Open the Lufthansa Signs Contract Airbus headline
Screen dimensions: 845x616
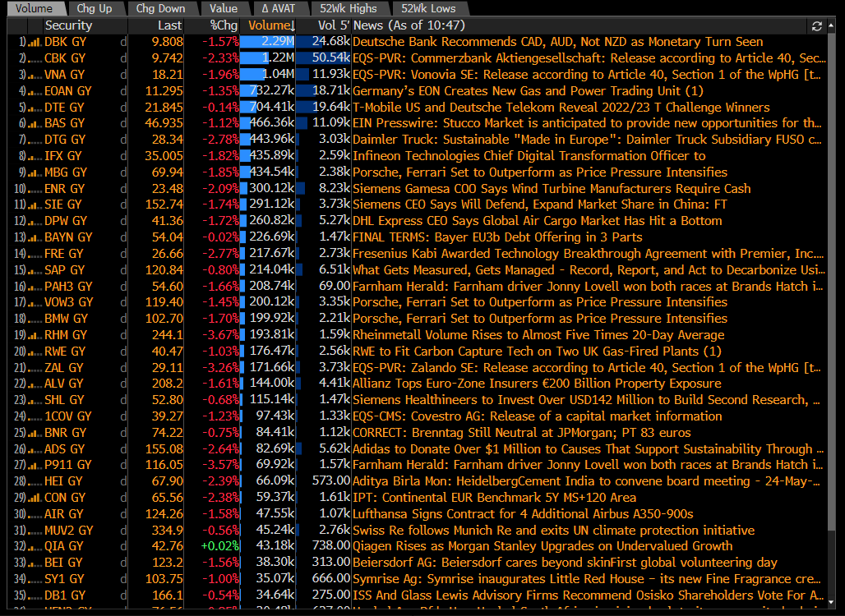point(523,513)
